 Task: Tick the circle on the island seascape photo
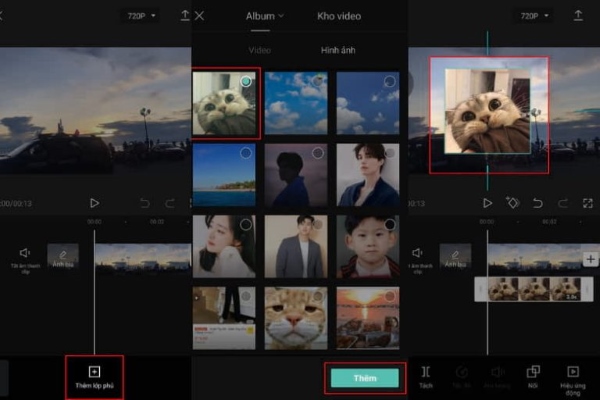(x=246, y=153)
